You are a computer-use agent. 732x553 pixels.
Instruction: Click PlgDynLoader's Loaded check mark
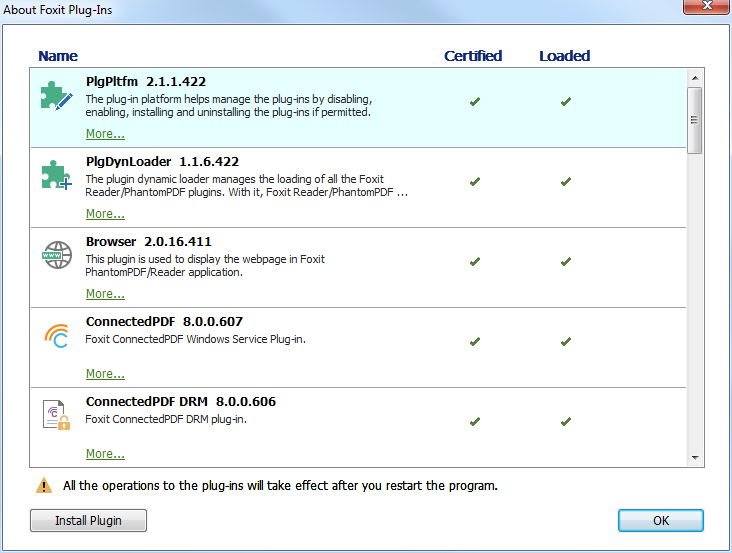[x=566, y=182]
